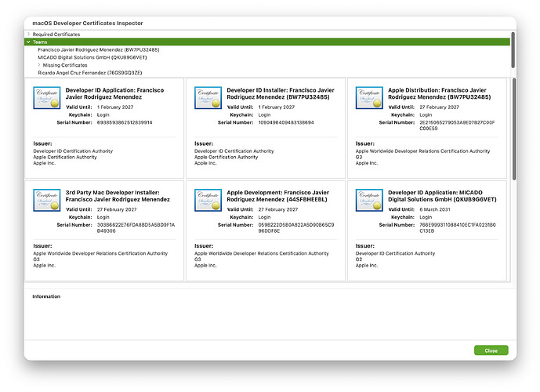This screenshot has height=392, width=540.
Task: Click the window title 'macOS Developer Certificates Inspector'
Action: pos(88,23)
